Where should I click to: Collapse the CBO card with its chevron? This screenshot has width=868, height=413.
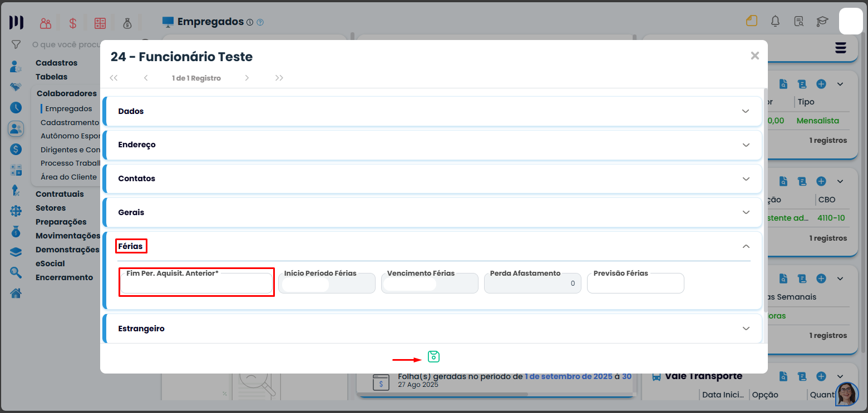pos(840,181)
